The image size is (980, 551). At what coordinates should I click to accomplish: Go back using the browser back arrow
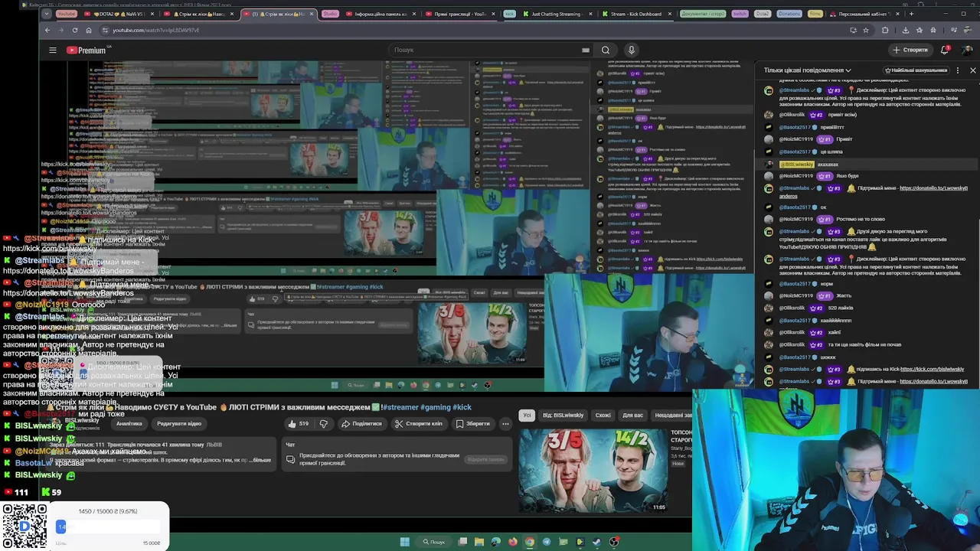pos(47,30)
